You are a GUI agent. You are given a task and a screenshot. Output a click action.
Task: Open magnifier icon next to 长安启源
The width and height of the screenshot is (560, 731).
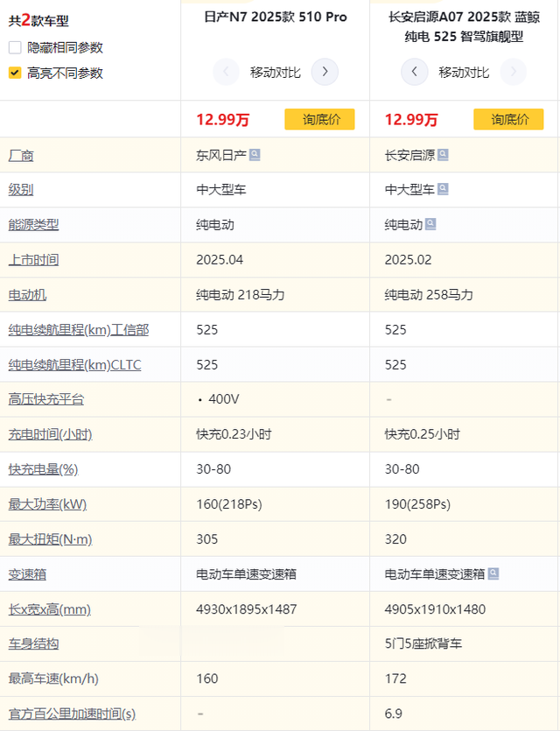coord(443,154)
